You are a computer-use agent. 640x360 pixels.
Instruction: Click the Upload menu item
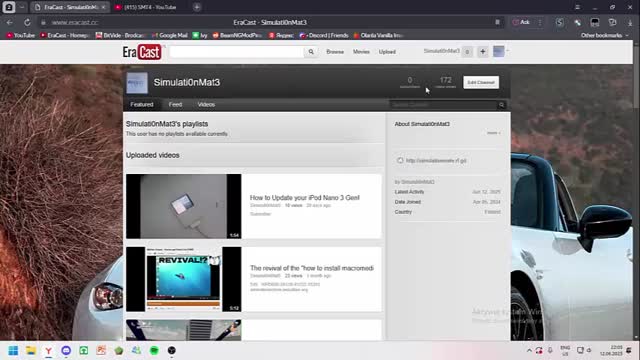(x=387, y=52)
